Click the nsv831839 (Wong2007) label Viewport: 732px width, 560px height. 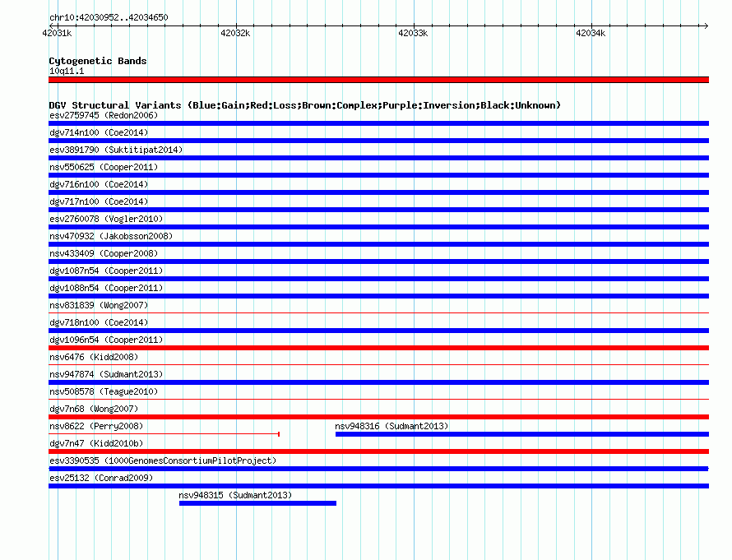[99, 305]
